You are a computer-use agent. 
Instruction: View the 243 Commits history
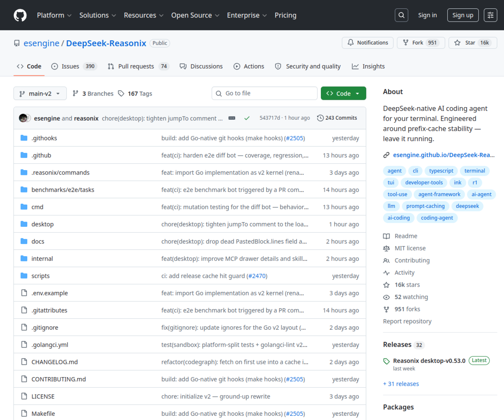point(337,118)
